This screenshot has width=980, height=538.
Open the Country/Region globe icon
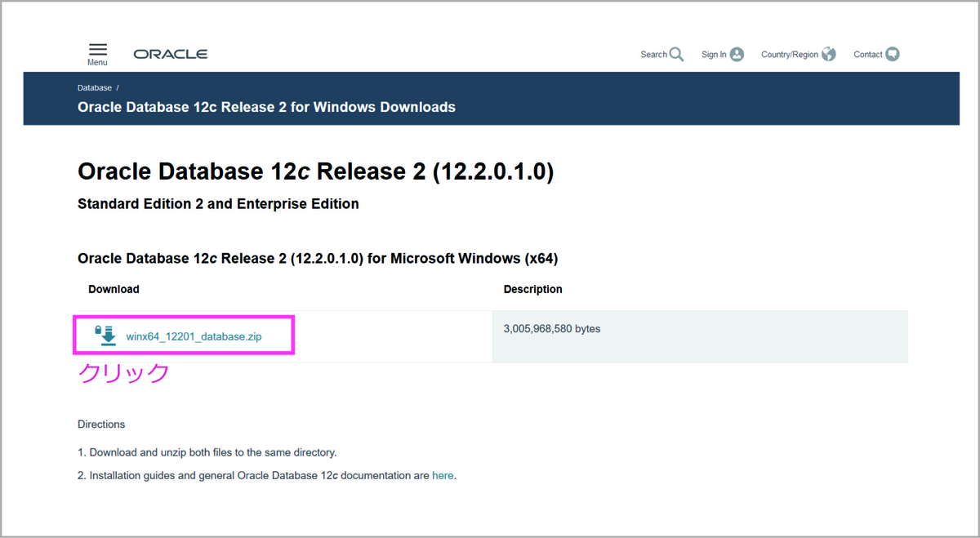[x=830, y=54]
